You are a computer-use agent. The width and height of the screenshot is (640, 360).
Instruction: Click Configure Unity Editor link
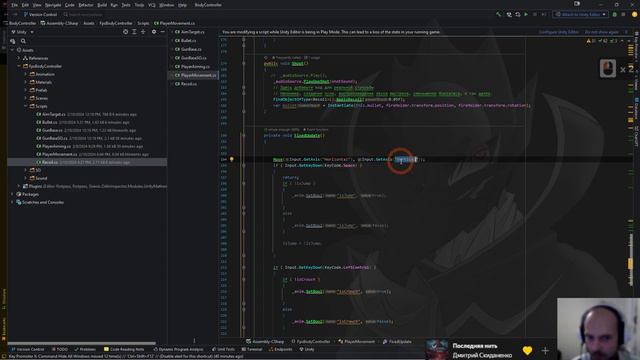[559, 32]
